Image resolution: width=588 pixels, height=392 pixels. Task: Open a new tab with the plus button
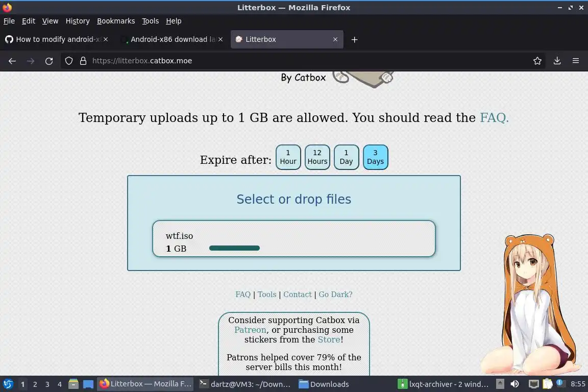pos(354,39)
